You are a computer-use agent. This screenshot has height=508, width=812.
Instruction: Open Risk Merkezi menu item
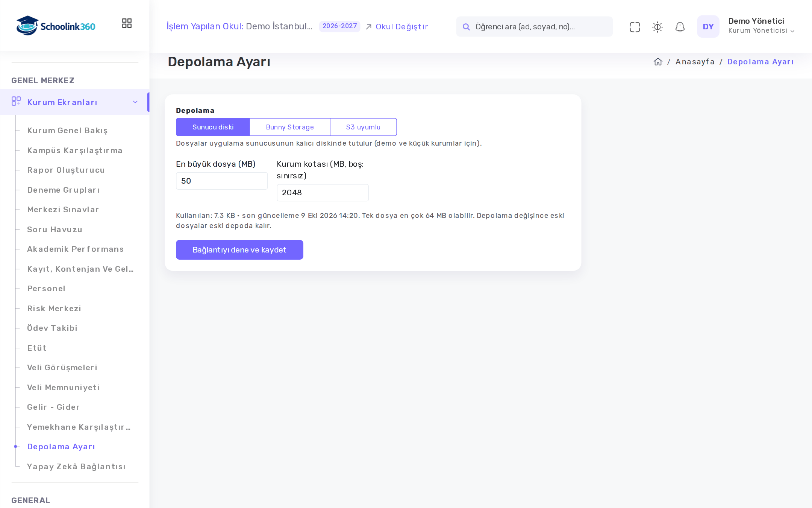pyautogui.click(x=54, y=308)
